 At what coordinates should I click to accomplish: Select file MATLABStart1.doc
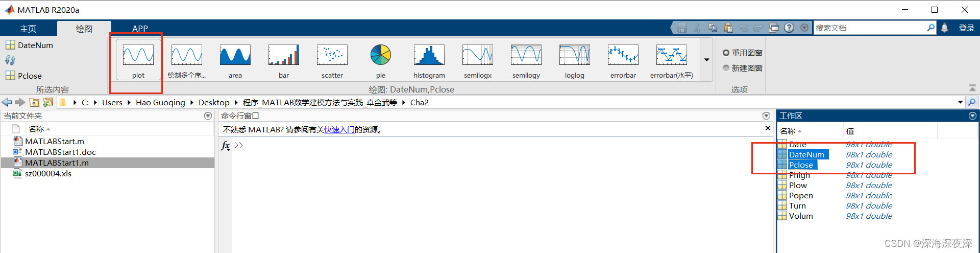pyautogui.click(x=60, y=152)
